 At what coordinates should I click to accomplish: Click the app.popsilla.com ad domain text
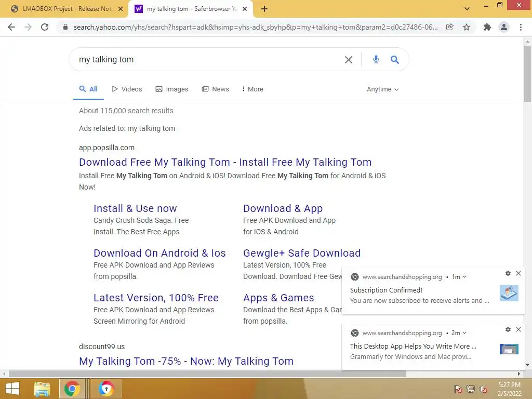(107, 148)
